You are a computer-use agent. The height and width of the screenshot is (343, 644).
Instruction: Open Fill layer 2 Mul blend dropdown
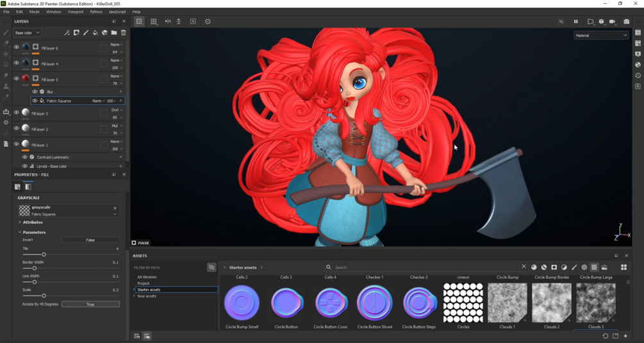116,126
